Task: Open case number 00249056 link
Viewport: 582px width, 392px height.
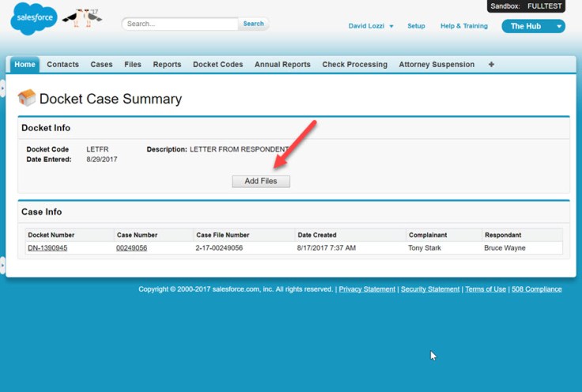Action: 131,247
